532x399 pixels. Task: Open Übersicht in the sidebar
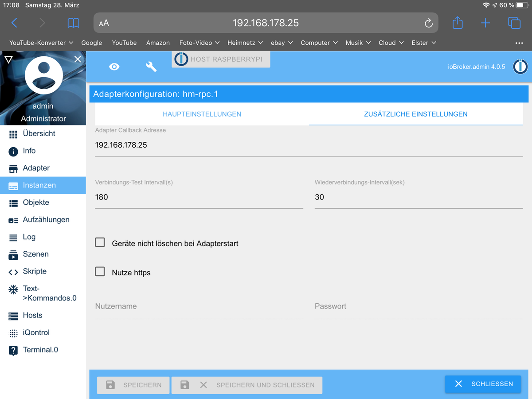[43, 133]
